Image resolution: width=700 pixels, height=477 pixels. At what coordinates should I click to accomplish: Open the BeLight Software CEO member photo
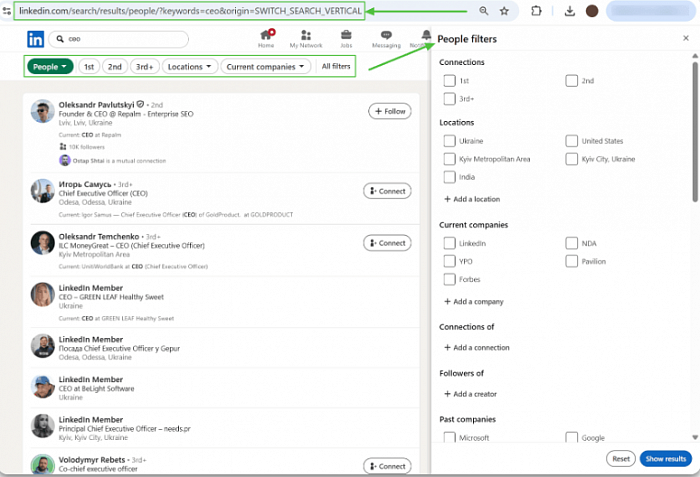tap(43, 386)
